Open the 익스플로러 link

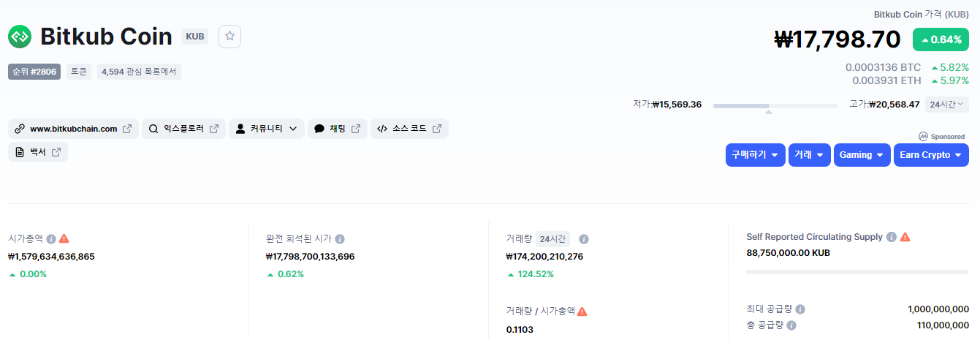183,129
